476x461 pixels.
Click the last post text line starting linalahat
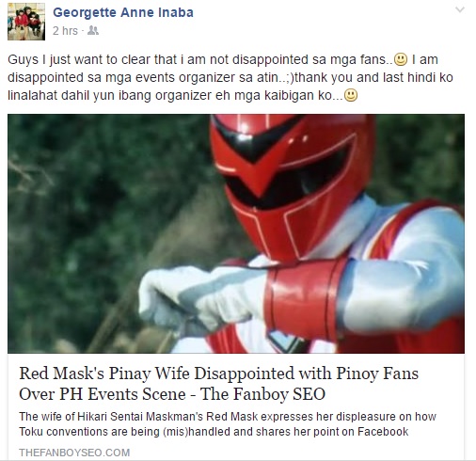(x=182, y=95)
